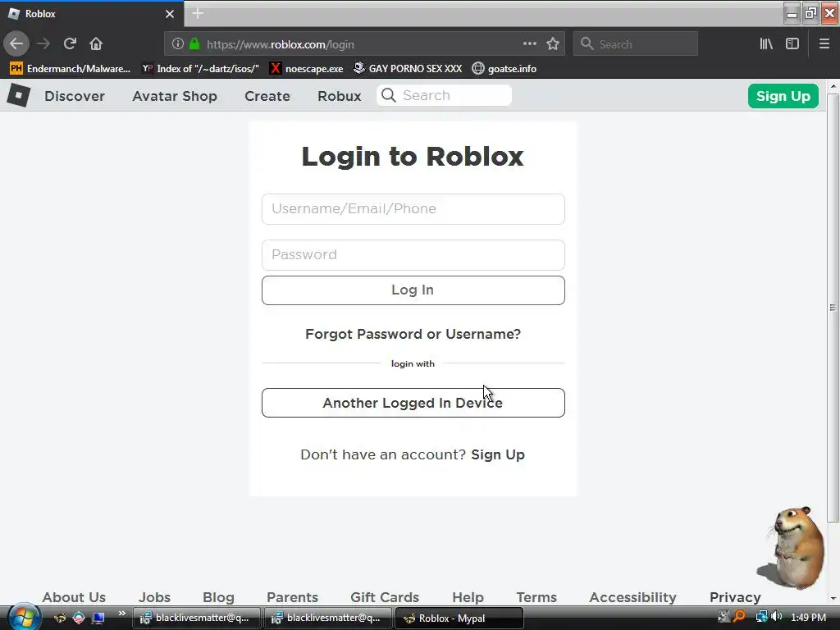840x630 pixels.
Task: Open the Library icon in the toolbar
Action: coord(766,44)
